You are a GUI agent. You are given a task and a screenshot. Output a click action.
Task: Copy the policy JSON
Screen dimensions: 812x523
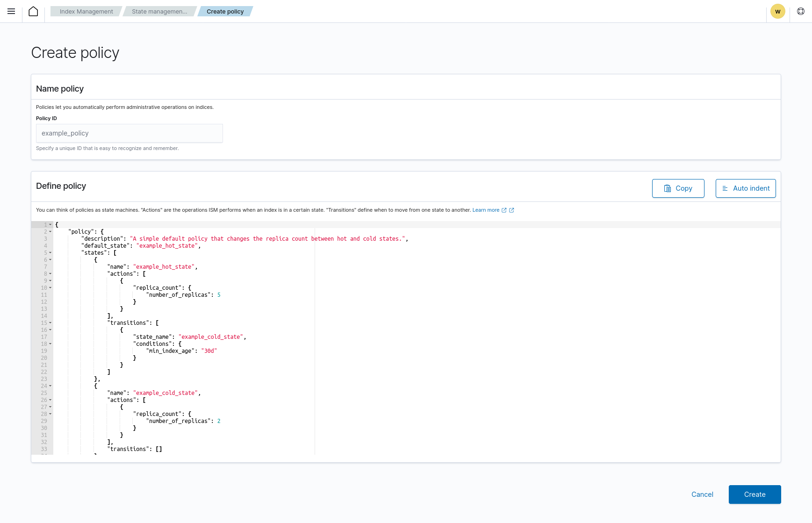point(678,188)
